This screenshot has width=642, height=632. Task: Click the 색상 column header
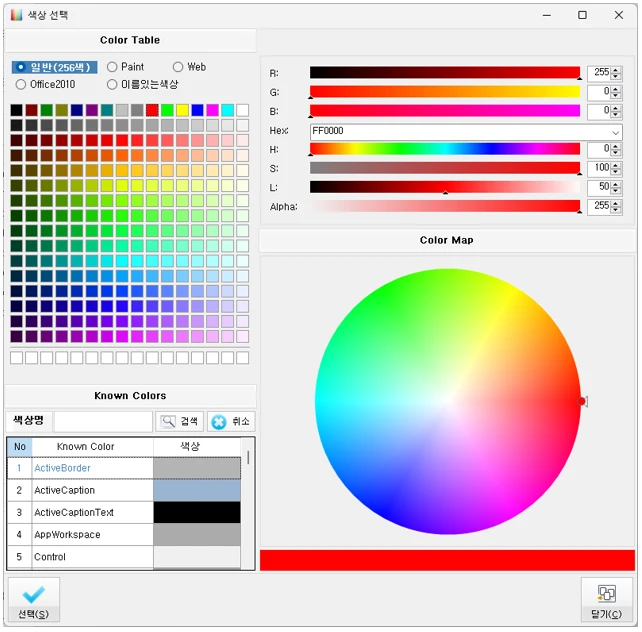197,447
